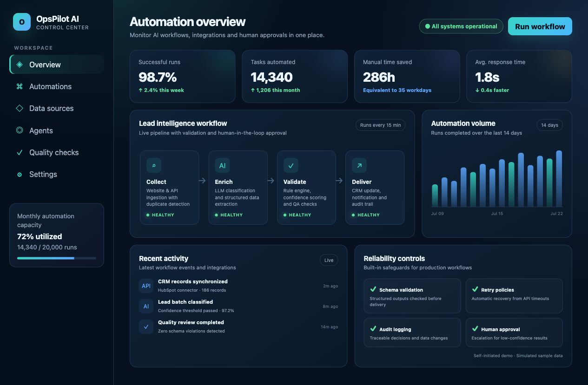Click the checkmark icon beside Quality review completed
This screenshot has width=588, height=385.
[146, 326]
